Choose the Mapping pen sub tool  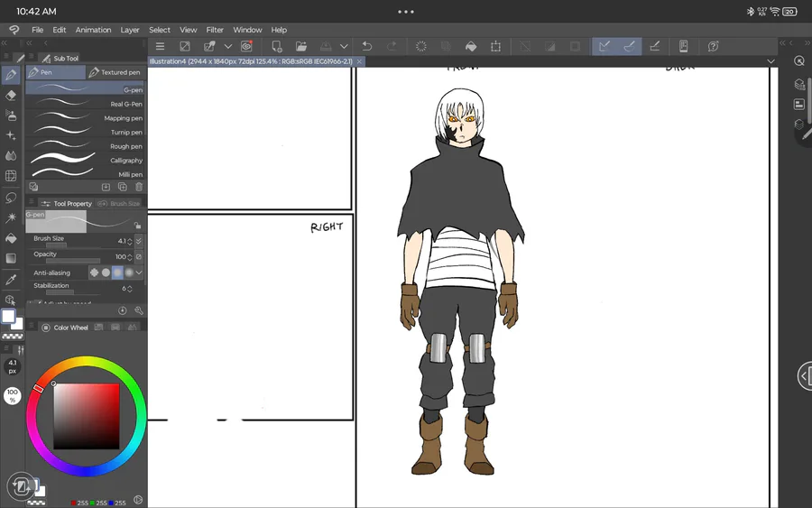click(86, 118)
